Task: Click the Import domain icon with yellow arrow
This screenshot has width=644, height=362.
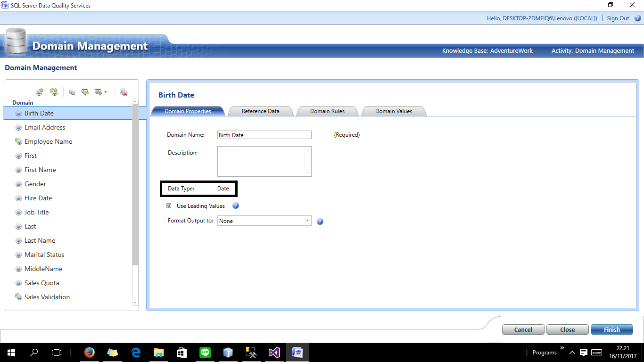Action: click(x=85, y=92)
